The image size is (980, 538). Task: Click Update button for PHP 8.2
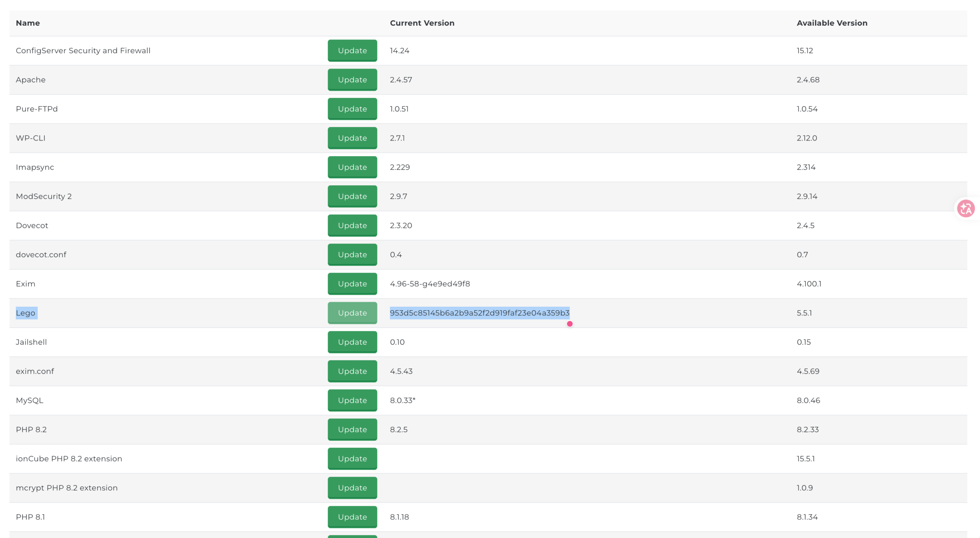pyautogui.click(x=352, y=429)
